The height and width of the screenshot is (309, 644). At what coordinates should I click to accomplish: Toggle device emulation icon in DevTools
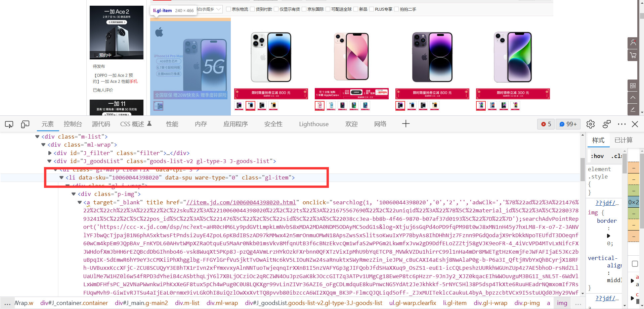coord(25,124)
